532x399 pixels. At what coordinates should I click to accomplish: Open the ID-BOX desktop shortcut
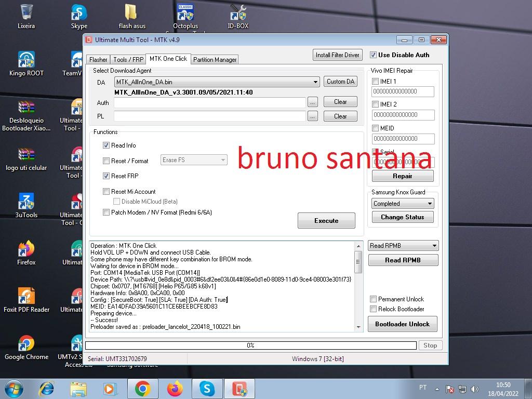coord(238,16)
